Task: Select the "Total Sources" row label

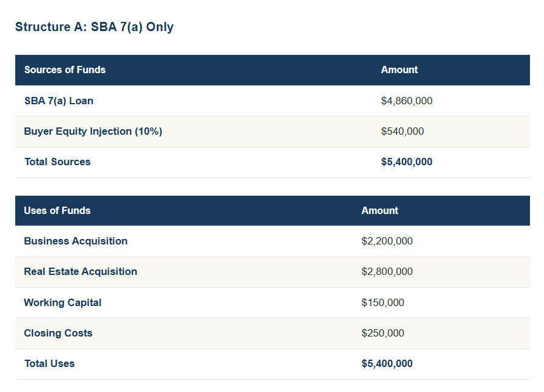Action: point(57,162)
